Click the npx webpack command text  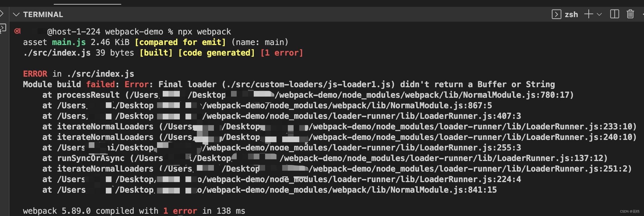[204, 32]
